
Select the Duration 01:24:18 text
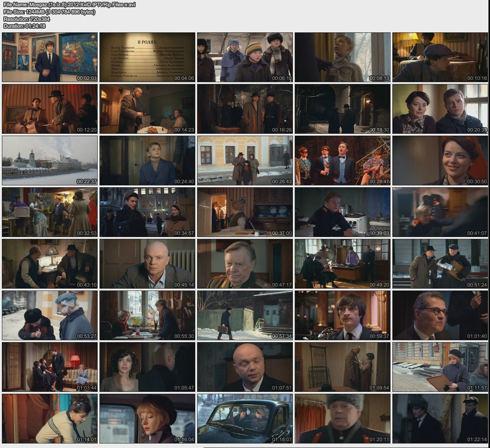point(24,26)
